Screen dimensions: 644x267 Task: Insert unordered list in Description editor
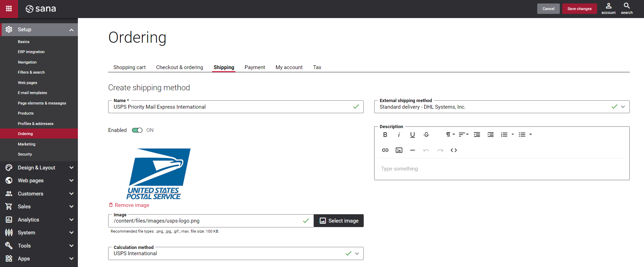click(x=522, y=135)
